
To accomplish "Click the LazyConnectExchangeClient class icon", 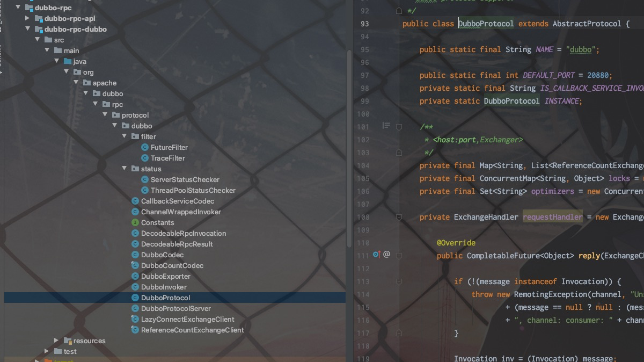I will click(135, 319).
